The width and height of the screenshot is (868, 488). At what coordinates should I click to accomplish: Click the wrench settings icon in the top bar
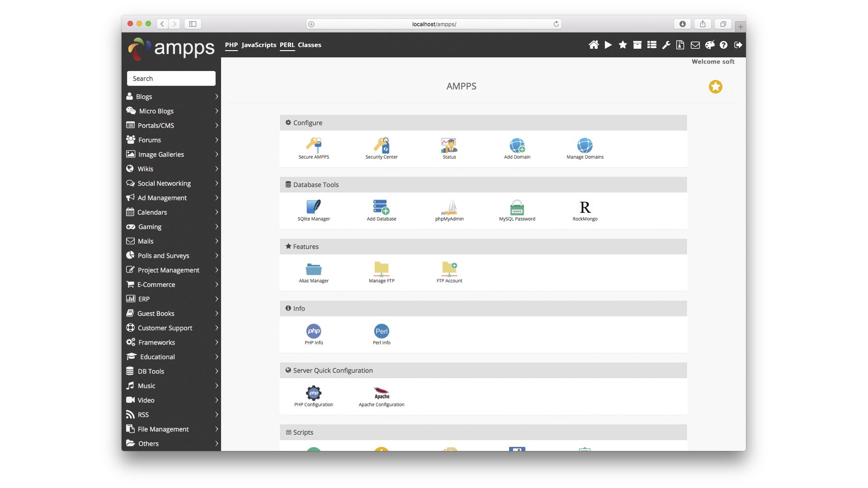point(666,45)
